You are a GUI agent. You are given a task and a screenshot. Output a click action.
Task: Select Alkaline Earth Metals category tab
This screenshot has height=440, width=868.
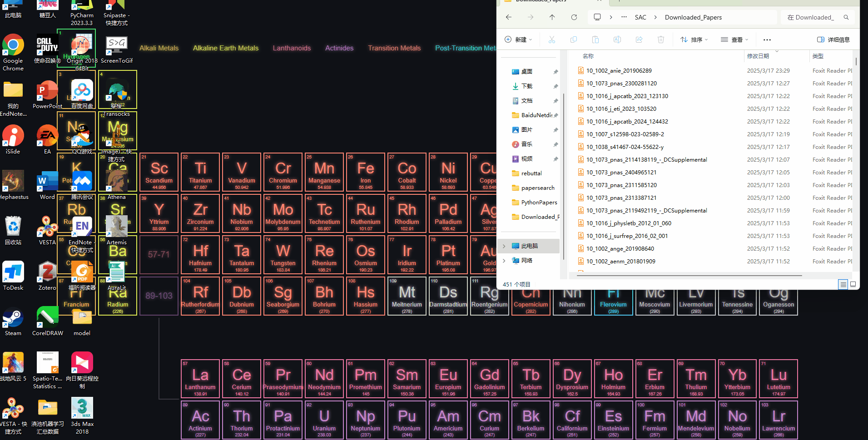click(x=226, y=48)
